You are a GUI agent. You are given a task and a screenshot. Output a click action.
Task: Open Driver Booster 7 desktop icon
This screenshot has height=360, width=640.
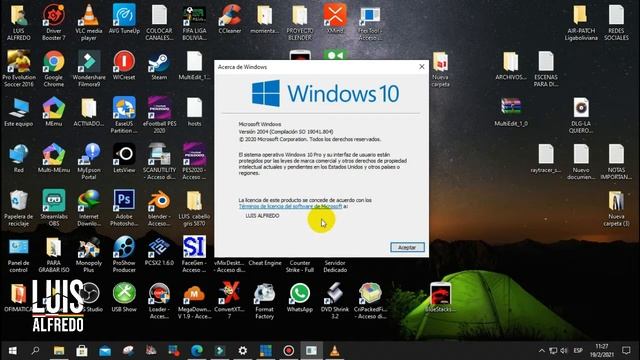pos(53,23)
